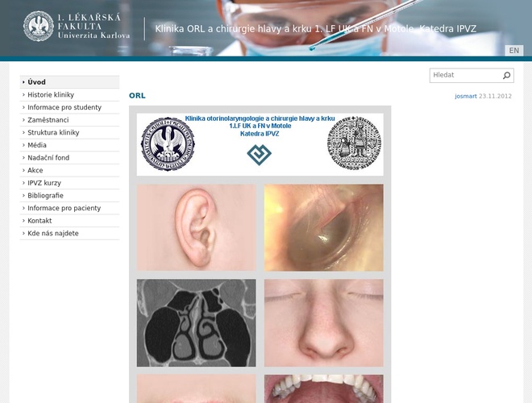The width and height of the screenshot is (532, 403).
Task: Click the josmart author link
Action: tap(465, 96)
